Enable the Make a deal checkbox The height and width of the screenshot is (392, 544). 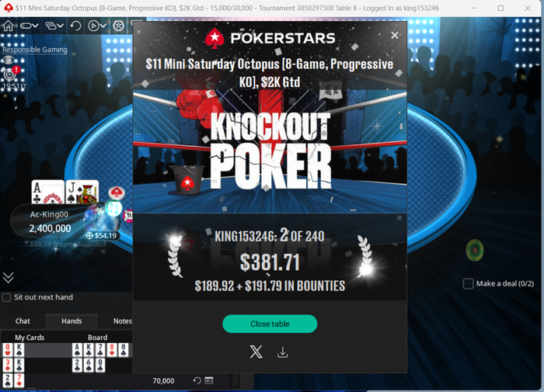468,283
